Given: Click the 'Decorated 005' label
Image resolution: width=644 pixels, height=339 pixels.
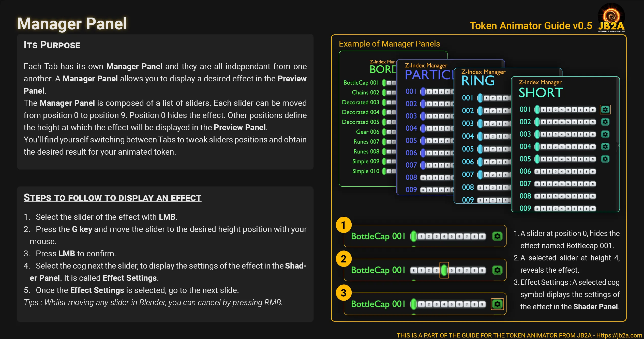Looking at the screenshot, I should point(361,122).
